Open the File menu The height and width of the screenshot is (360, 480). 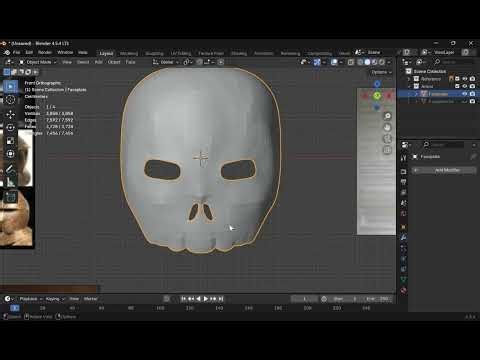[x=16, y=53]
